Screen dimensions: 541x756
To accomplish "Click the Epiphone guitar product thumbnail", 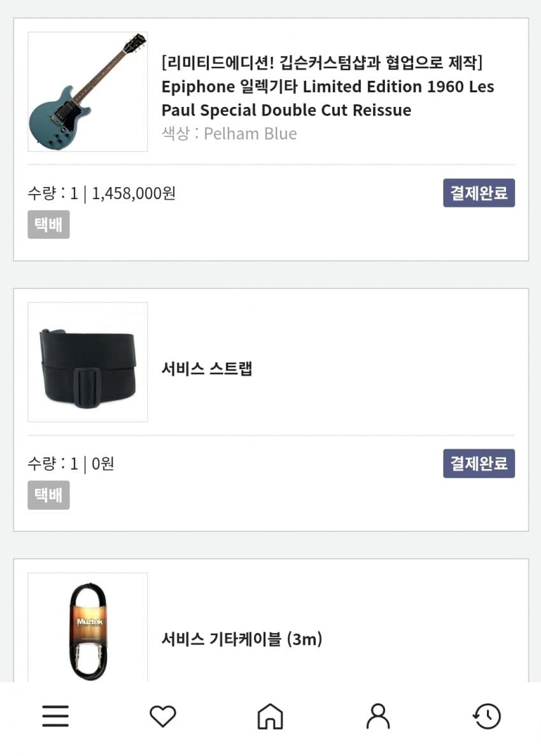I will (x=88, y=92).
